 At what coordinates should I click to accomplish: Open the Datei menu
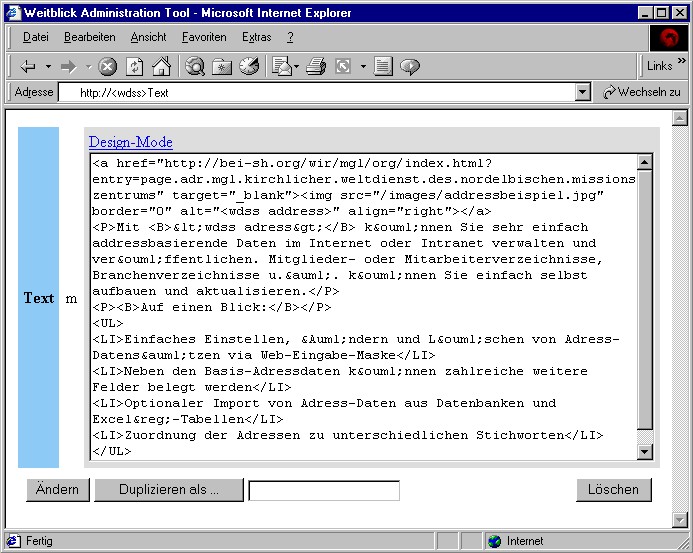point(35,37)
